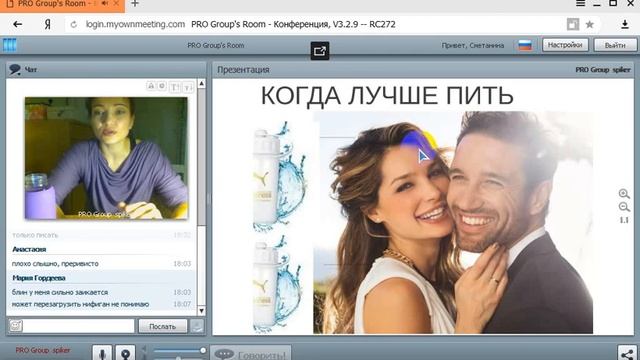
Task: Change language via Russian flag
Action: coord(525,45)
